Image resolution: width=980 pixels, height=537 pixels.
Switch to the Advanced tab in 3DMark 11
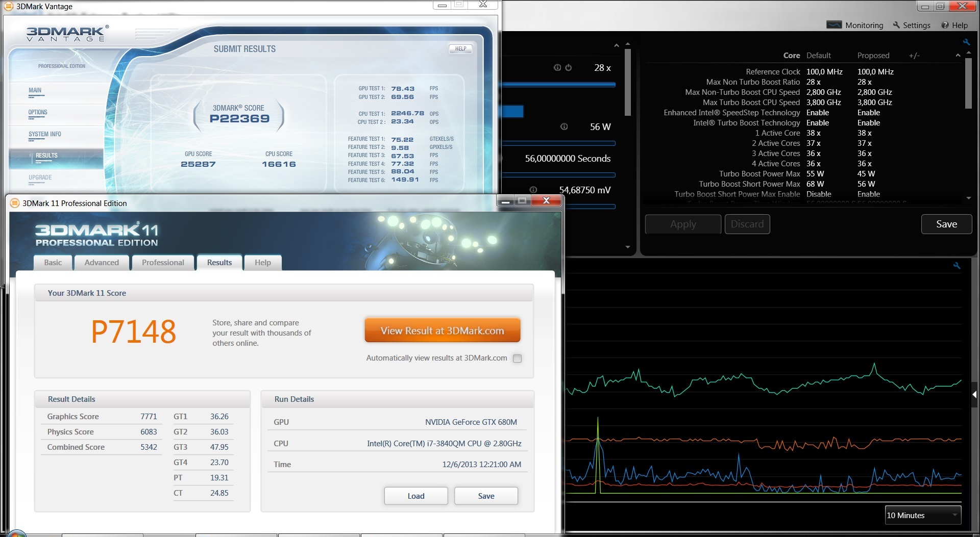point(102,263)
